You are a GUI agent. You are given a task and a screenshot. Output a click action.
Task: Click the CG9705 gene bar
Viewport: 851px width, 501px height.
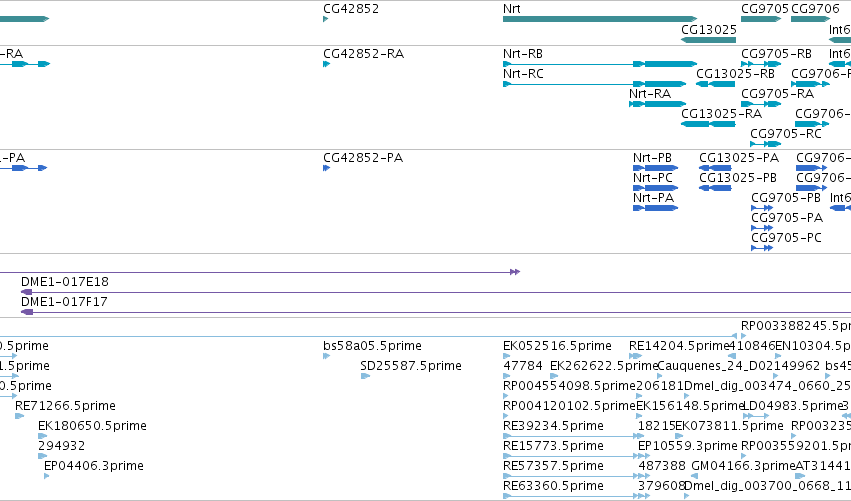tap(761, 19)
